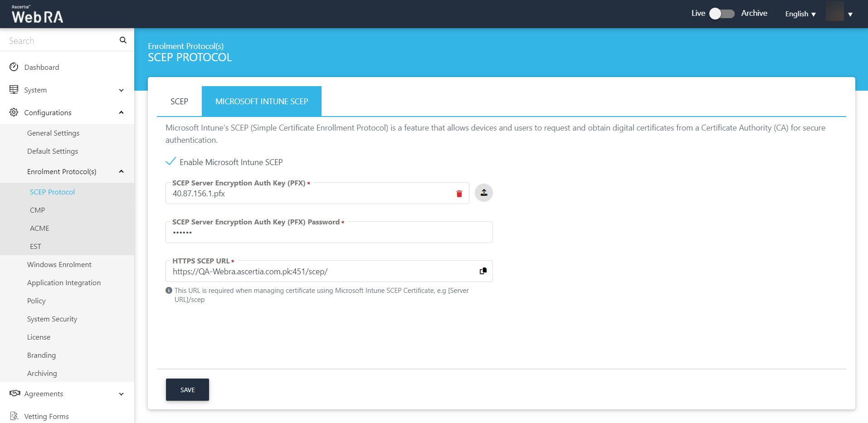Viewport: 868px width, 423px height.
Task: Click the search magnifier icon
Action: pos(123,40)
